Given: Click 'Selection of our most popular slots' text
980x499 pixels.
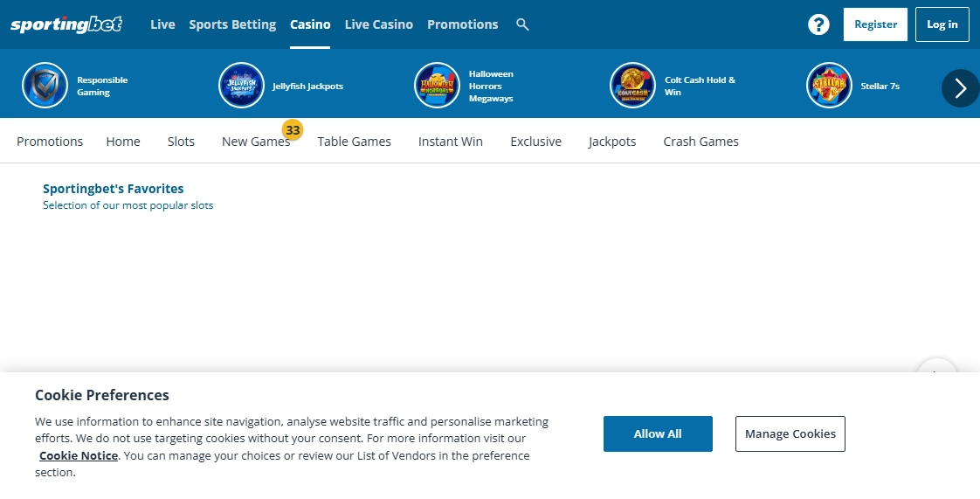Looking at the screenshot, I should click(128, 205).
